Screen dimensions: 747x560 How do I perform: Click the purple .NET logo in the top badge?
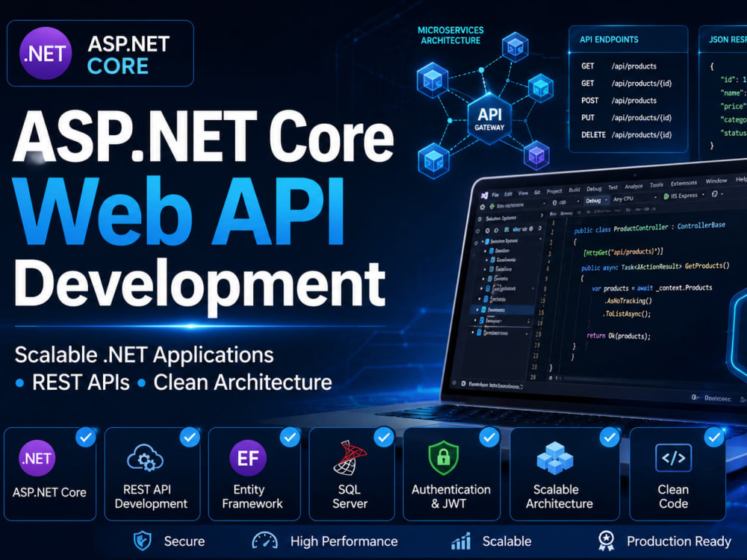[x=46, y=53]
